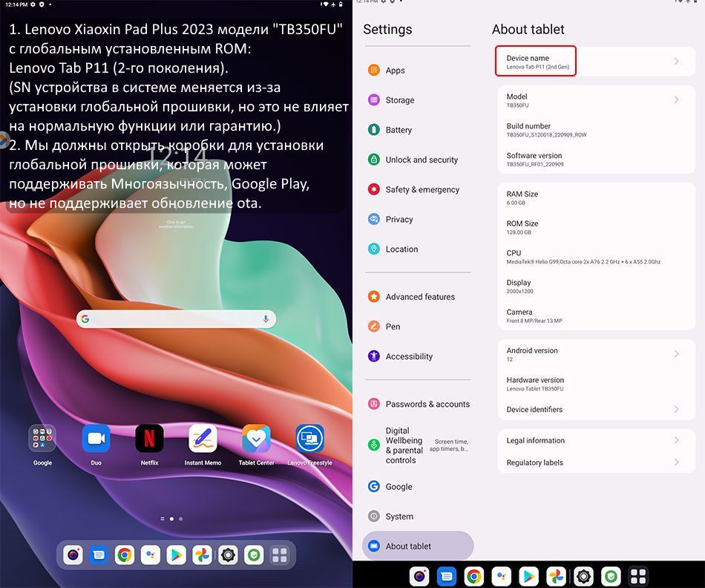
Task: Open the app drawer grid in home dock
Action: pos(280,555)
